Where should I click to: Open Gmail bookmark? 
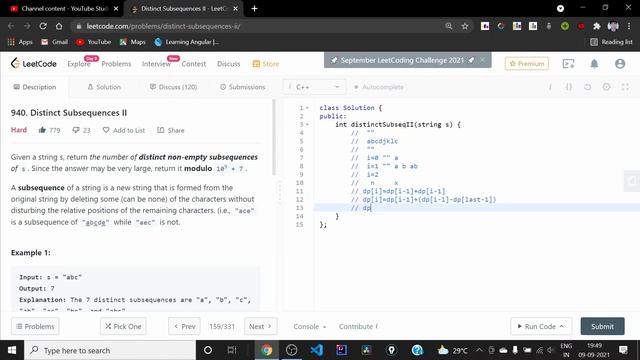click(x=54, y=42)
